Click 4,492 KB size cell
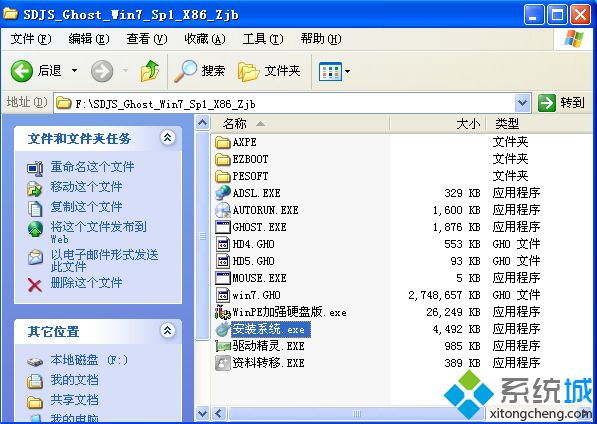 tap(457, 329)
